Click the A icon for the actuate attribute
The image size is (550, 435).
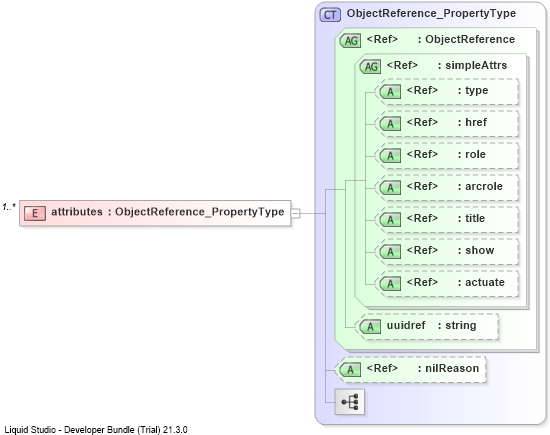click(x=390, y=283)
